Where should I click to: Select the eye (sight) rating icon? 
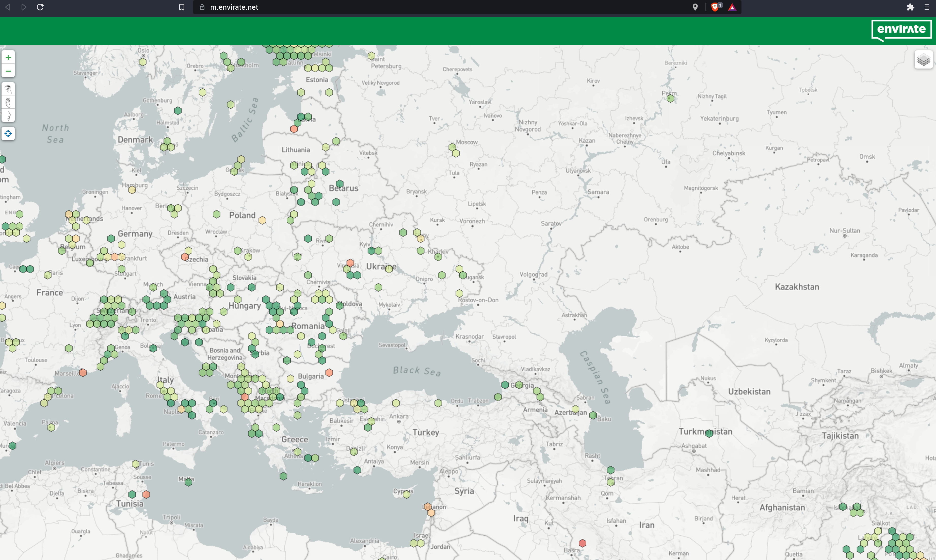(8, 89)
